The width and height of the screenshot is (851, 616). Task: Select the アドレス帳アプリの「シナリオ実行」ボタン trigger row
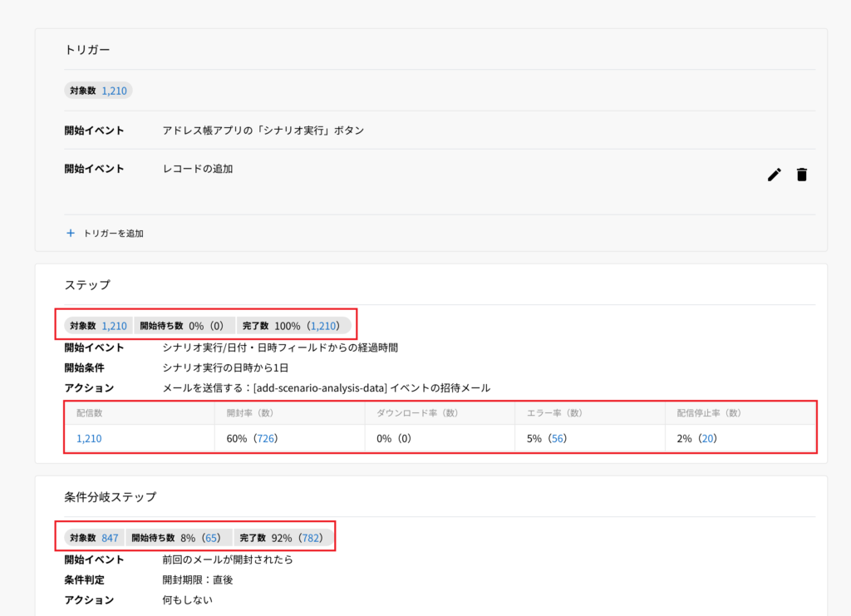[x=263, y=131]
